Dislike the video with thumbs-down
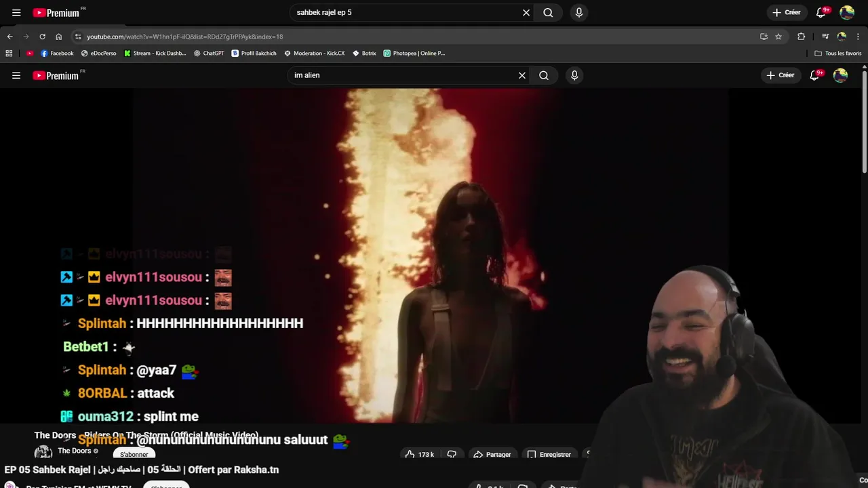This screenshot has width=868, height=488. (x=452, y=454)
